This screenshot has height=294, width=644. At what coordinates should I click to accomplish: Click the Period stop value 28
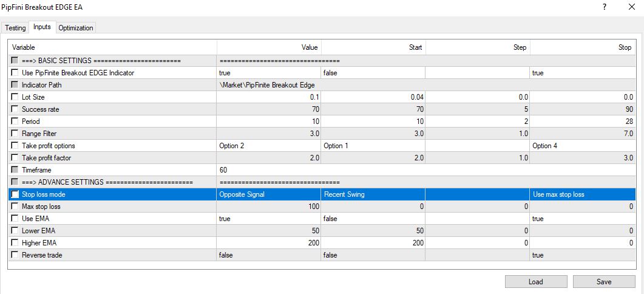click(583, 121)
